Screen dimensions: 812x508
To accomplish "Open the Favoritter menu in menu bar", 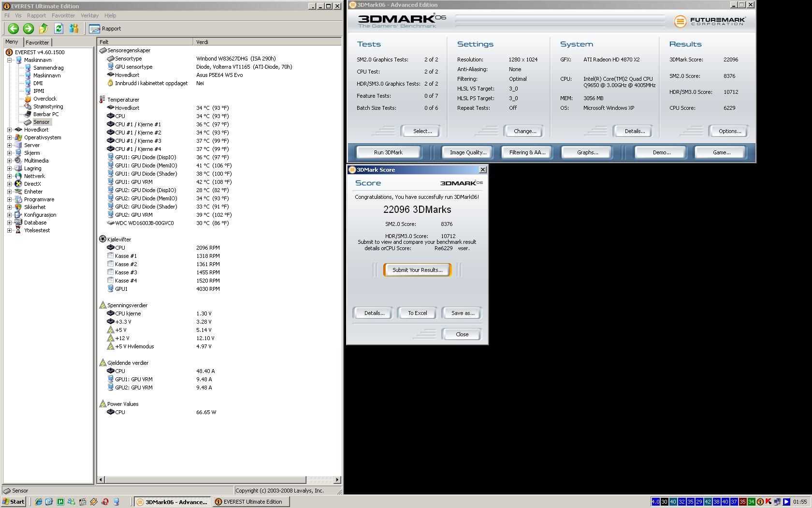I will 63,15.
